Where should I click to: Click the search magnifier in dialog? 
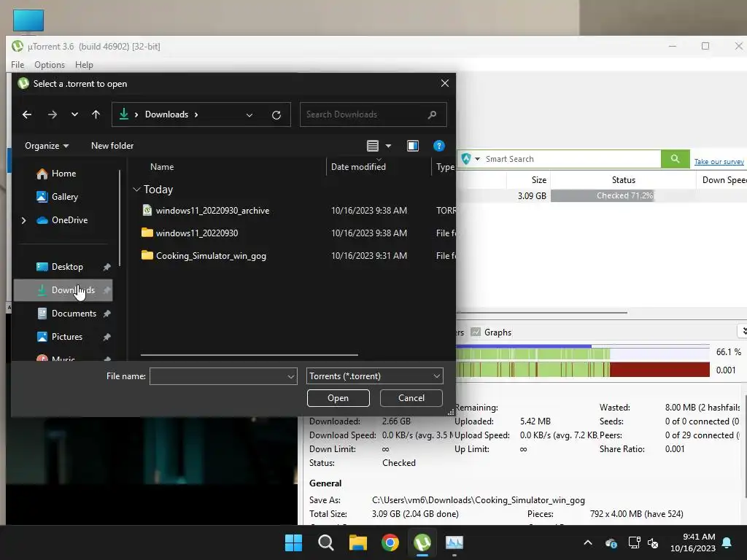pyautogui.click(x=432, y=114)
